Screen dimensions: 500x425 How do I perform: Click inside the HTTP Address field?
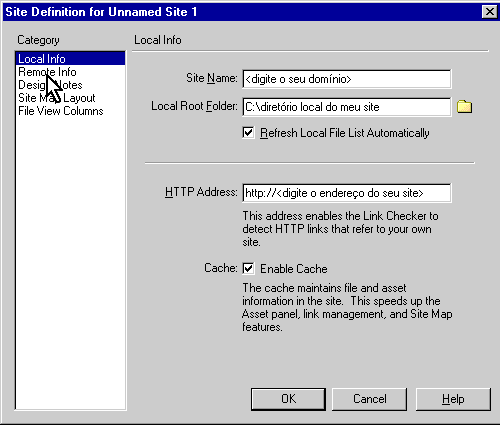click(x=347, y=193)
